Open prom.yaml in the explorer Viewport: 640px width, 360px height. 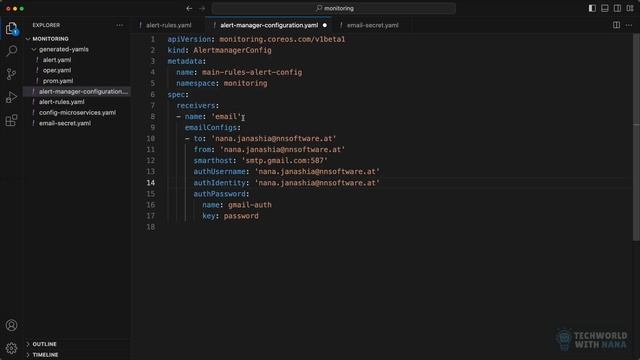(x=58, y=81)
